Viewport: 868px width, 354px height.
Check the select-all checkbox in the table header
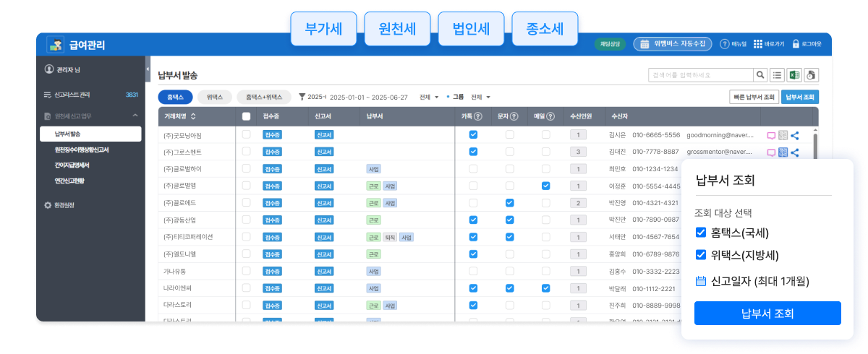click(x=246, y=116)
